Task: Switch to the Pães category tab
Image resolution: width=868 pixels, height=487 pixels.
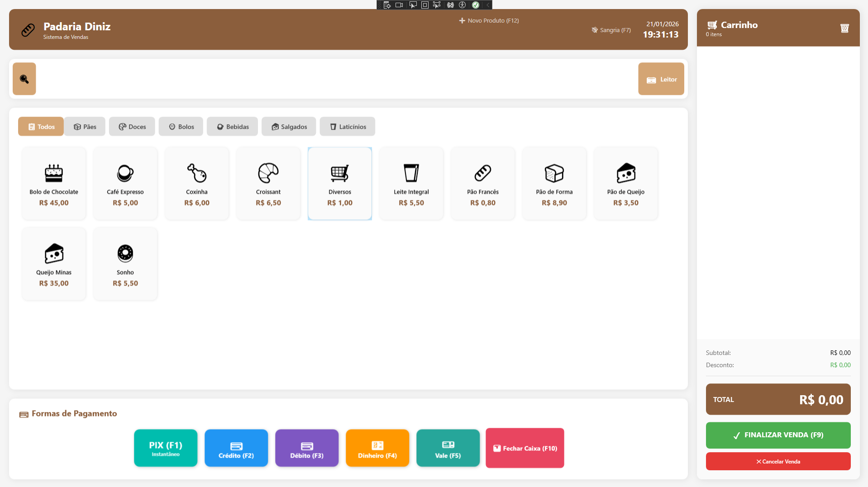Action: click(x=85, y=126)
